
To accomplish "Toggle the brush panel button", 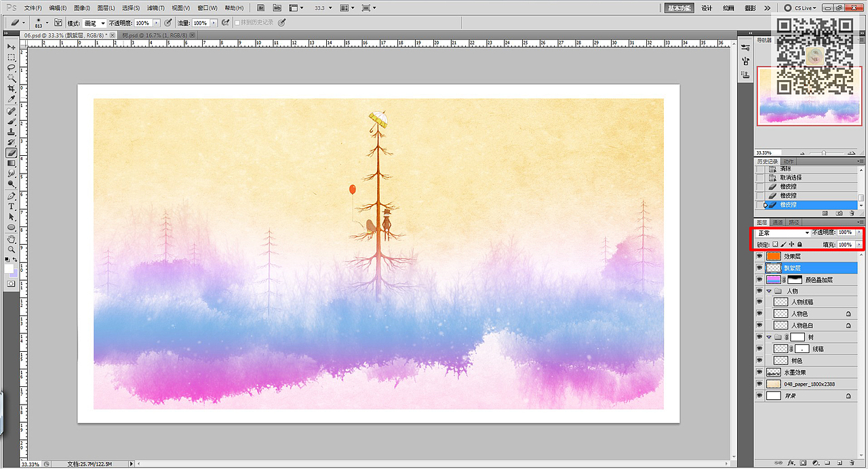I will (59, 22).
